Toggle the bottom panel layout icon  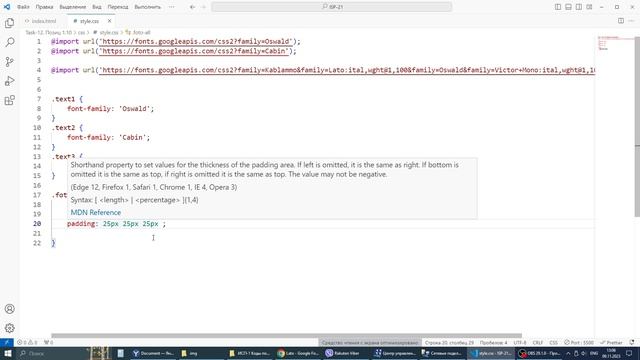click(568, 7)
